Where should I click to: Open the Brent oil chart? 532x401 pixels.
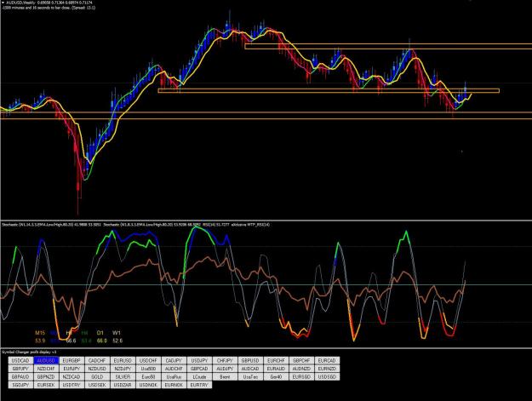point(225,376)
